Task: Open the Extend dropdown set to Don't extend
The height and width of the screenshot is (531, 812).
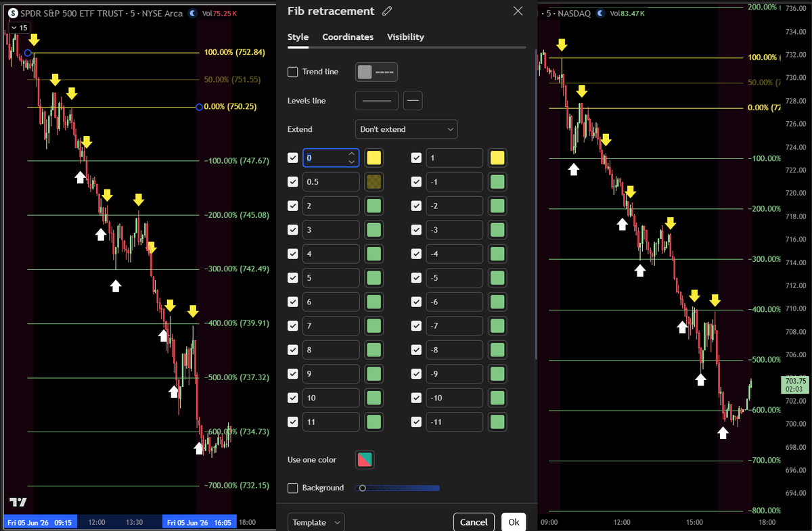Action: click(406, 129)
